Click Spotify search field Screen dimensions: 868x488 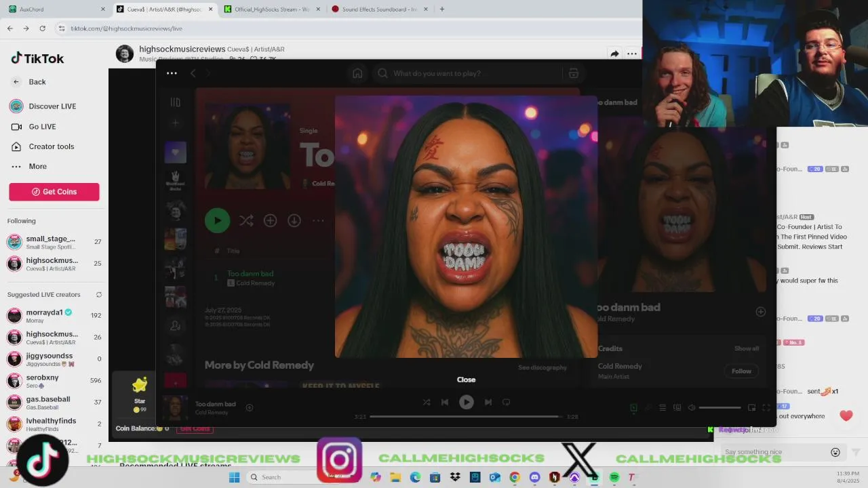[468, 73]
